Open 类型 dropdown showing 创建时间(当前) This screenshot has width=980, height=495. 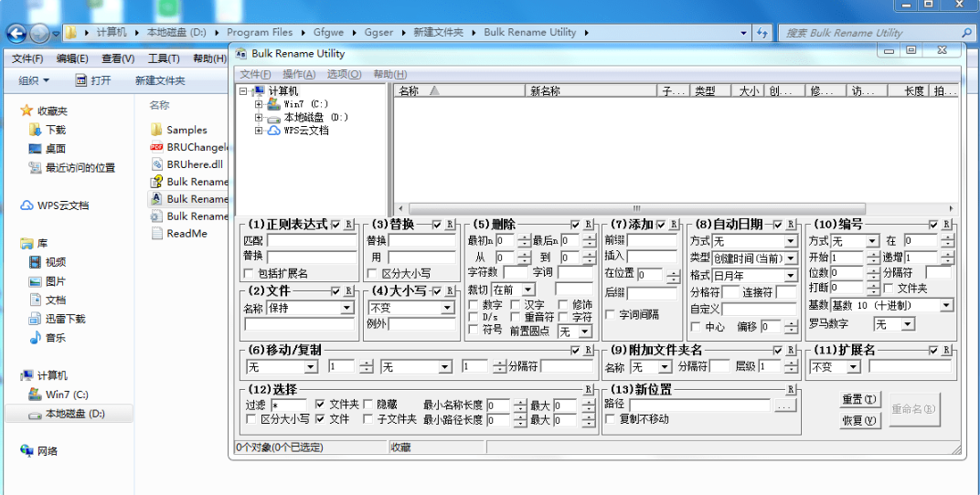point(791,258)
